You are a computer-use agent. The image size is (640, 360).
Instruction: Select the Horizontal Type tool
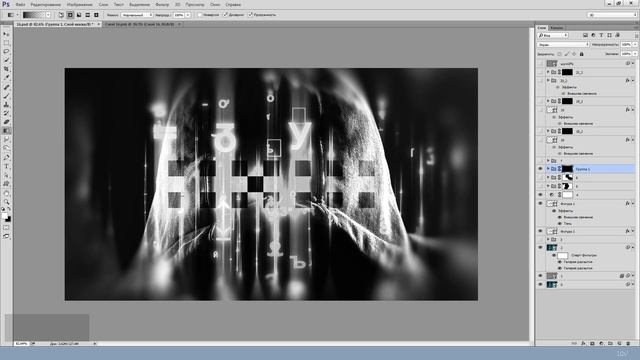[6, 167]
